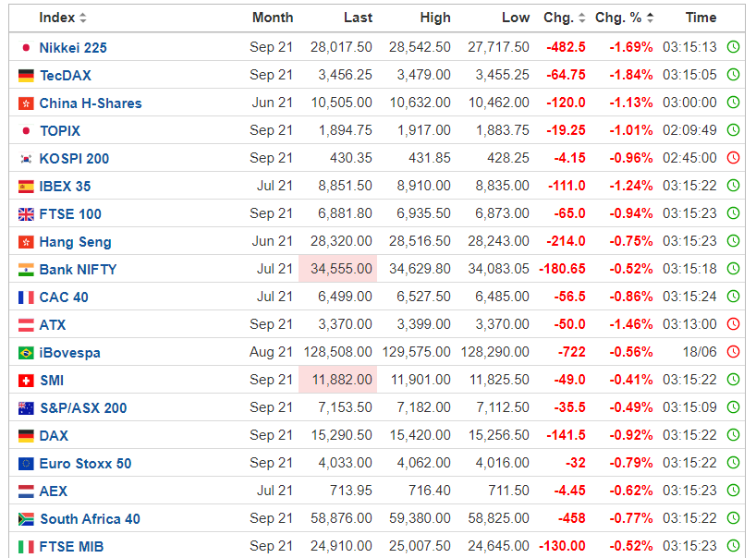The height and width of the screenshot is (558, 756).
Task: Open the China H-Shares link
Action: click(91, 103)
